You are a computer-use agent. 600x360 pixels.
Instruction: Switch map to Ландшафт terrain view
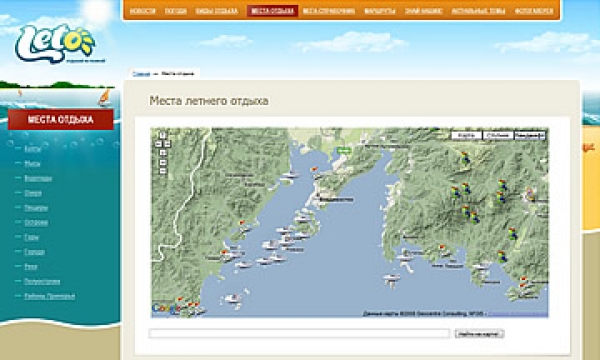[x=530, y=135]
